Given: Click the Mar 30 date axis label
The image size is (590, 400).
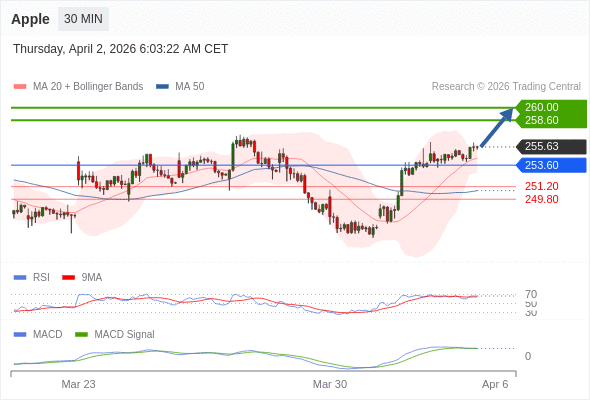Looking at the screenshot, I should [330, 384].
